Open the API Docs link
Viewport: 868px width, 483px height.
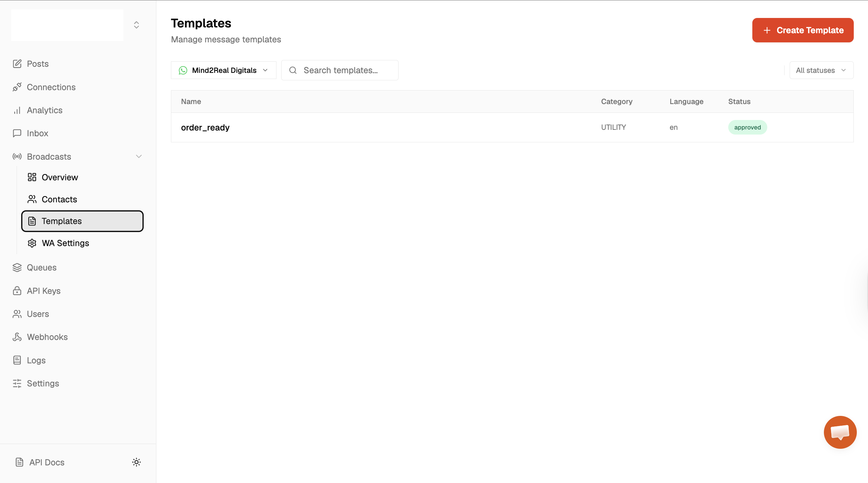[46, 462]
